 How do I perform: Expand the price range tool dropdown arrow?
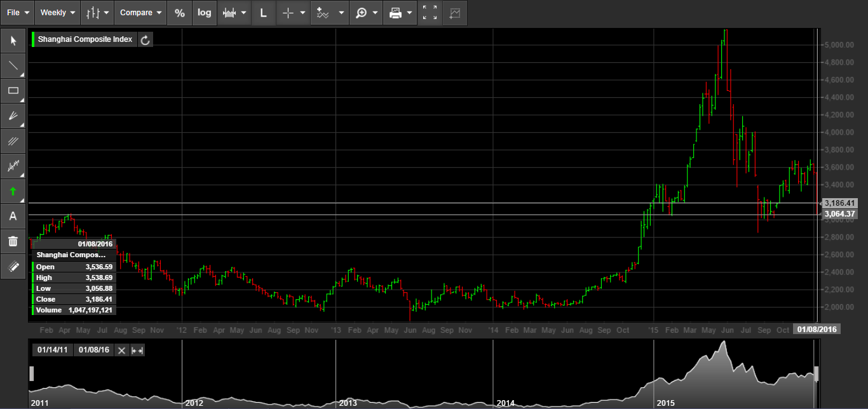pos(244,13)
